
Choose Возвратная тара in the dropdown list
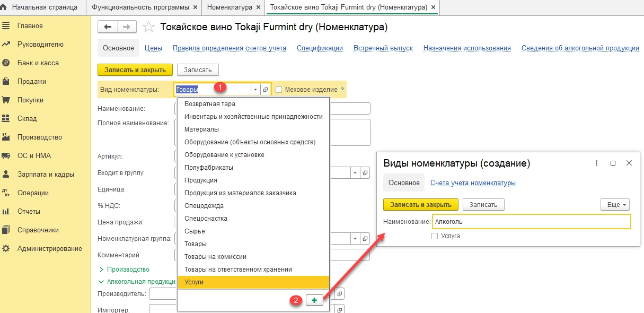tap(253, 104)
